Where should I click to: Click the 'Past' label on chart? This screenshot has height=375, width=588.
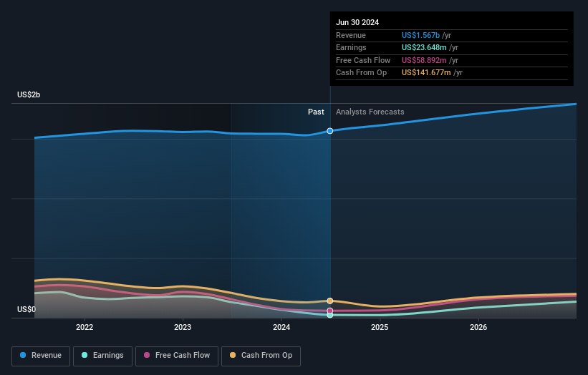316,112
